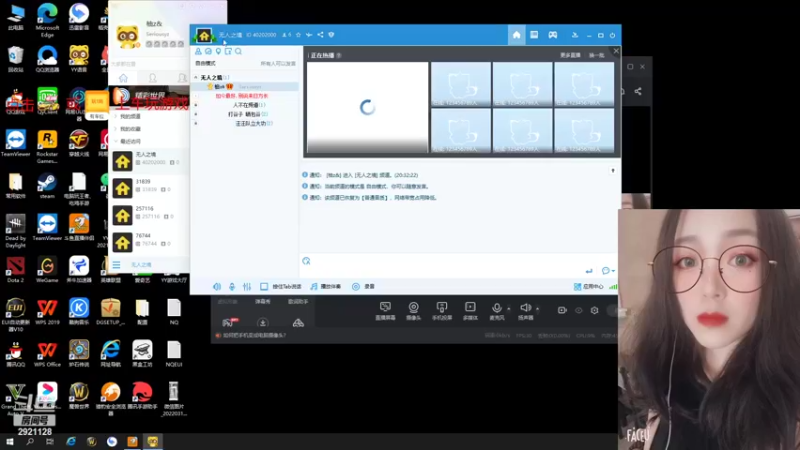Click the 多媒体 multimedia source icon
The width and height of the screenshot is (800, 450).
coord(470,311)
